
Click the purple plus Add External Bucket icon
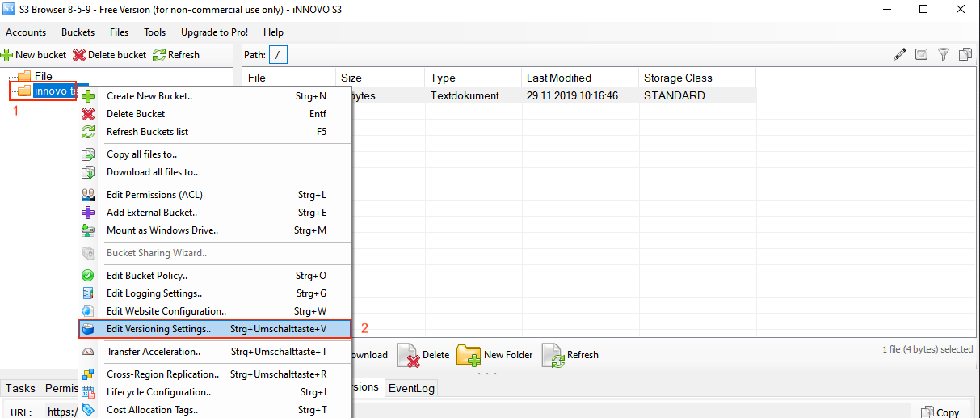coord(89,213)
